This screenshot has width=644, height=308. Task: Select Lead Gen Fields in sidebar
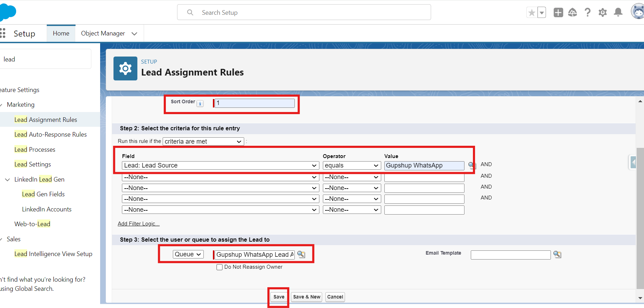click(x=43, y=194)
